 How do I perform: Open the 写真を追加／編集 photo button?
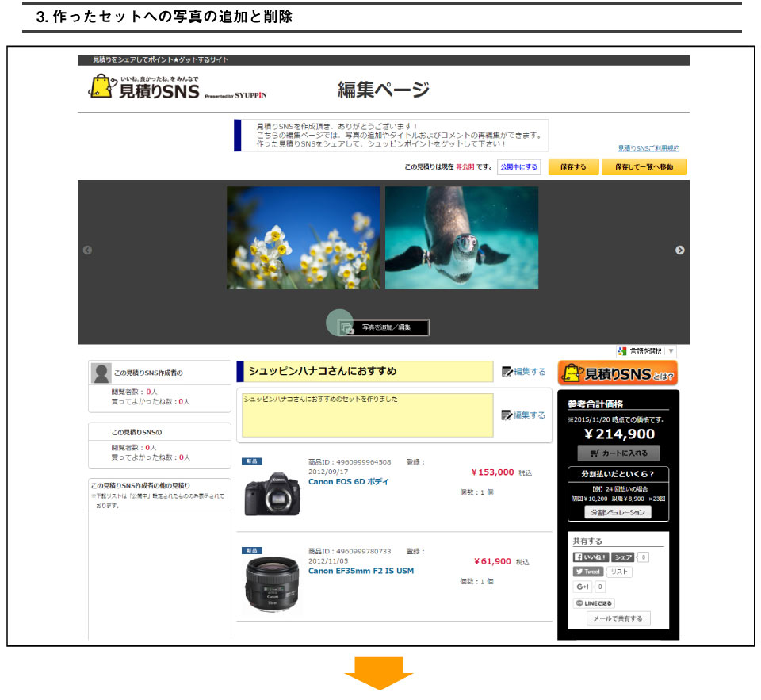point(384,327)
